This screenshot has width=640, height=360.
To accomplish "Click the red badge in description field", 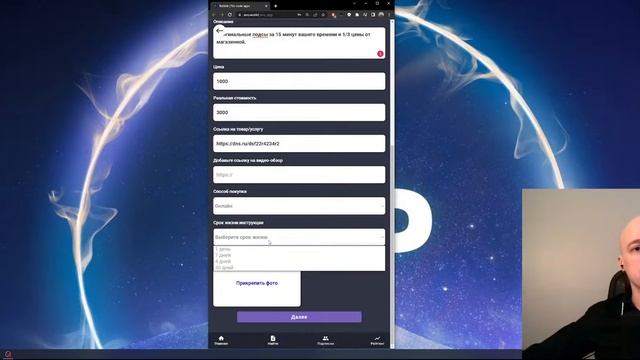I will coord(380,53).
